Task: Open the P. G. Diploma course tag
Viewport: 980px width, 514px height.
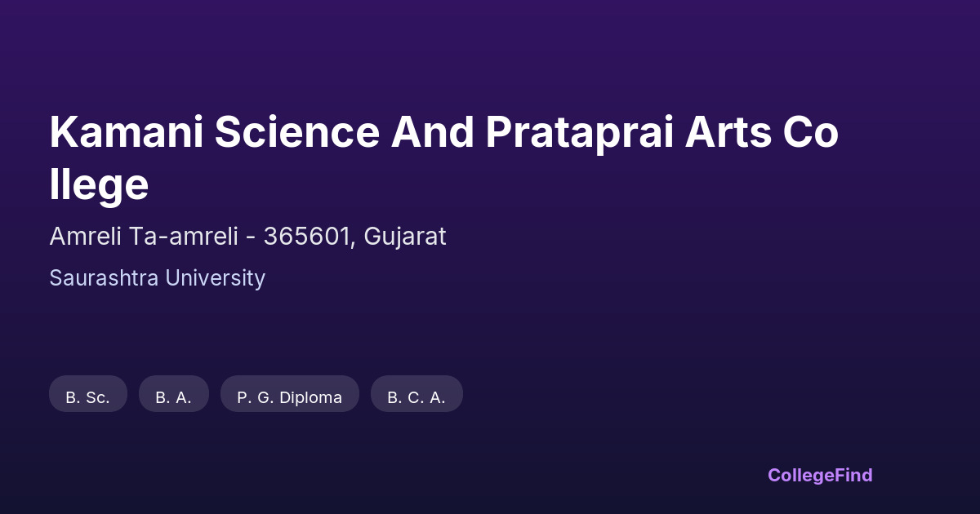Action: [x=290, y=397]
